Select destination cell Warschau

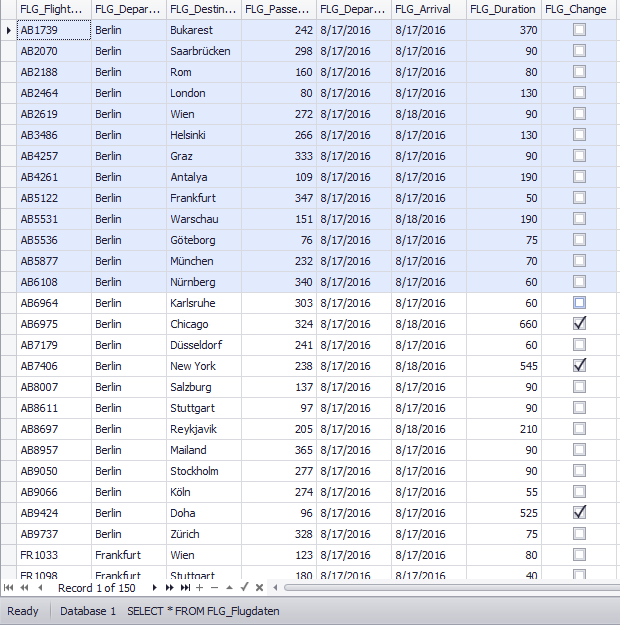(204, 219)
